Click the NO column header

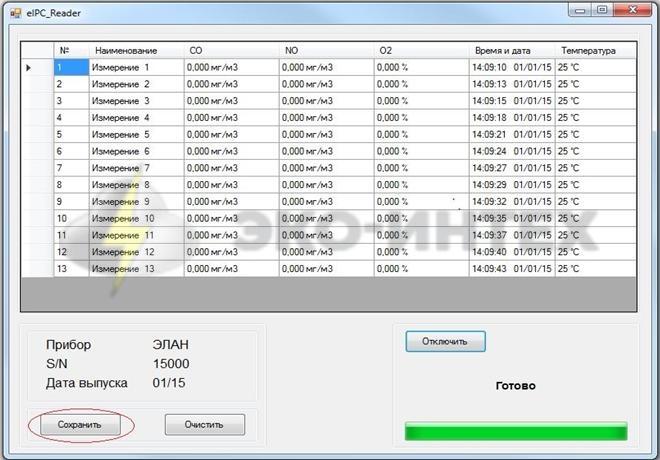(325, 50)
